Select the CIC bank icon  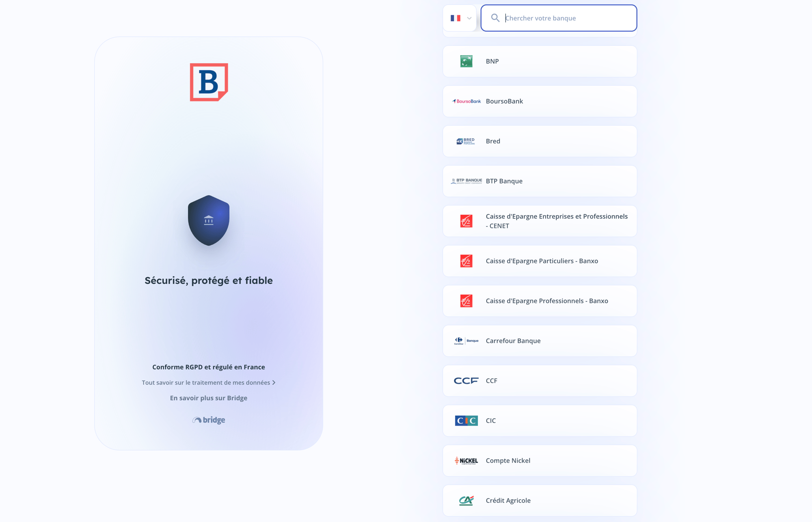coord(466,420)
